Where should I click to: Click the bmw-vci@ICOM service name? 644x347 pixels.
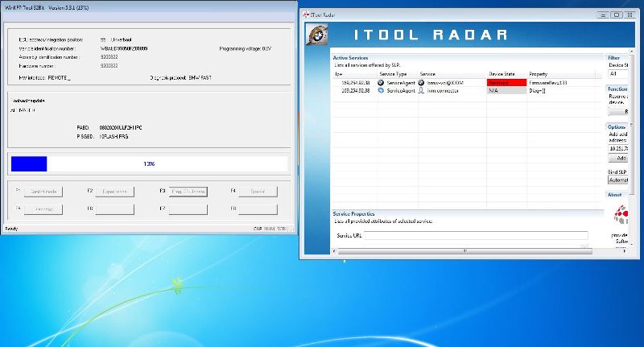[x=445, y=83]
